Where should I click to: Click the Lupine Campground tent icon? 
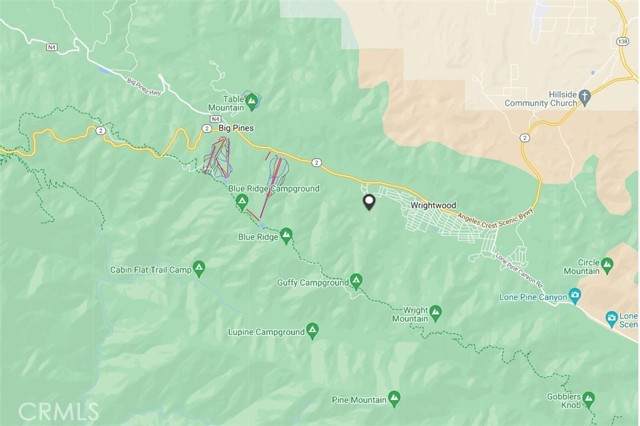(x=313, y=331)
